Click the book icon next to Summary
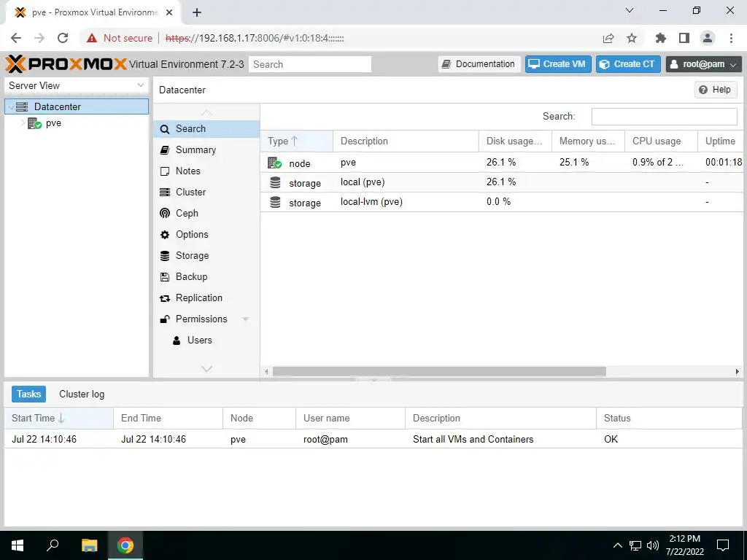 pos(165,150)
